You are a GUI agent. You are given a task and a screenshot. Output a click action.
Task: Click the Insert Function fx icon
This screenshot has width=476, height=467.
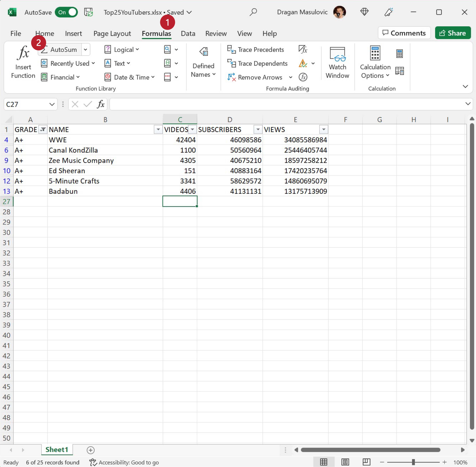coord(23,53)
